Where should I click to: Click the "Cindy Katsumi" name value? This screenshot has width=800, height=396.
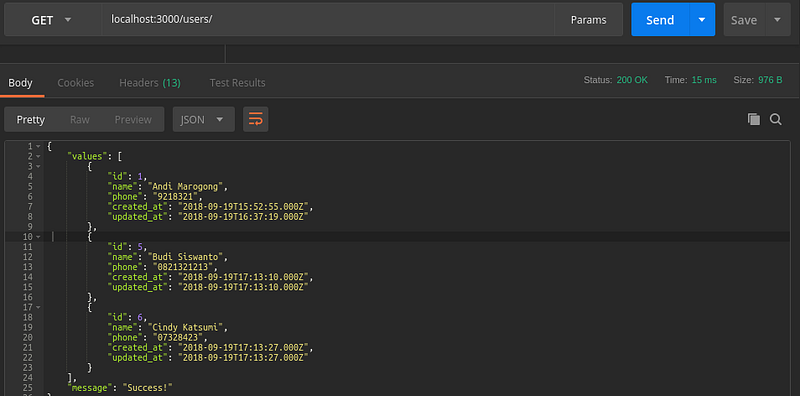click(185, 327)
